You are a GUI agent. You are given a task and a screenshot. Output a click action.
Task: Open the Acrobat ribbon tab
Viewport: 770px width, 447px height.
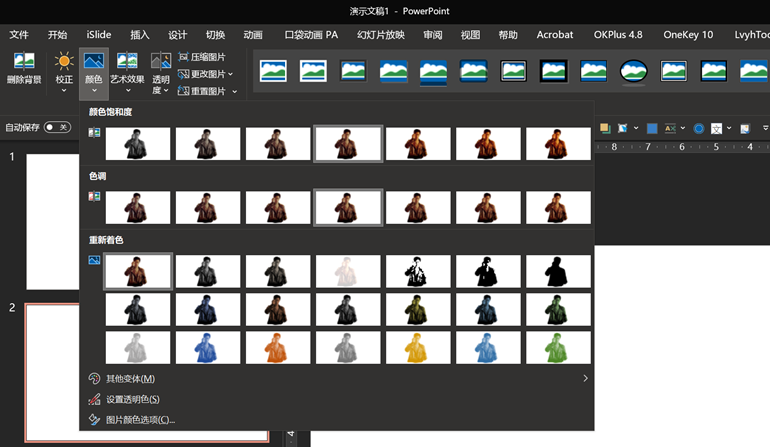coord(555,34)
